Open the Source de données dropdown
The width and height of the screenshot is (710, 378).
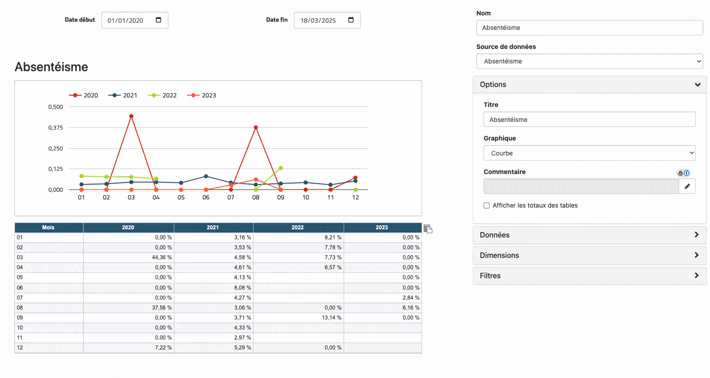click(589, 61)
